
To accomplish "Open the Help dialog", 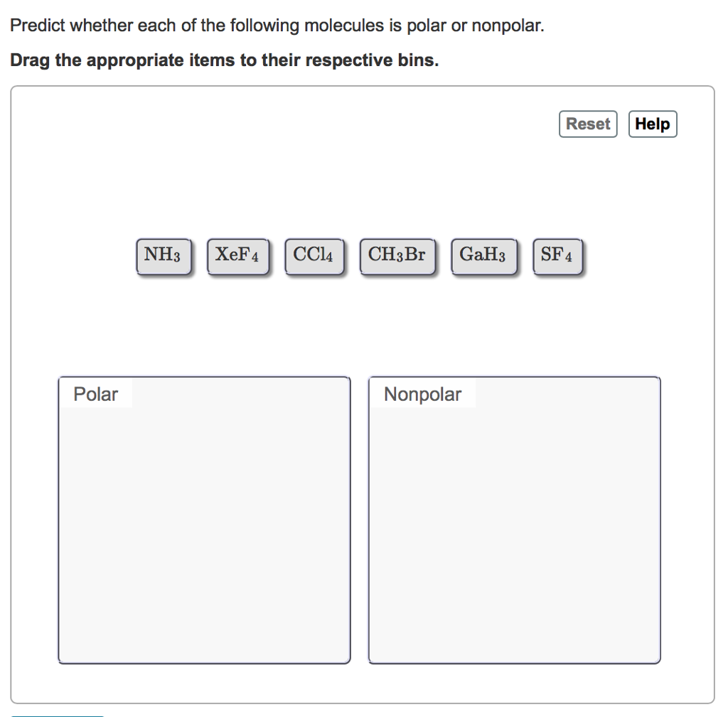I will point(652,124).
